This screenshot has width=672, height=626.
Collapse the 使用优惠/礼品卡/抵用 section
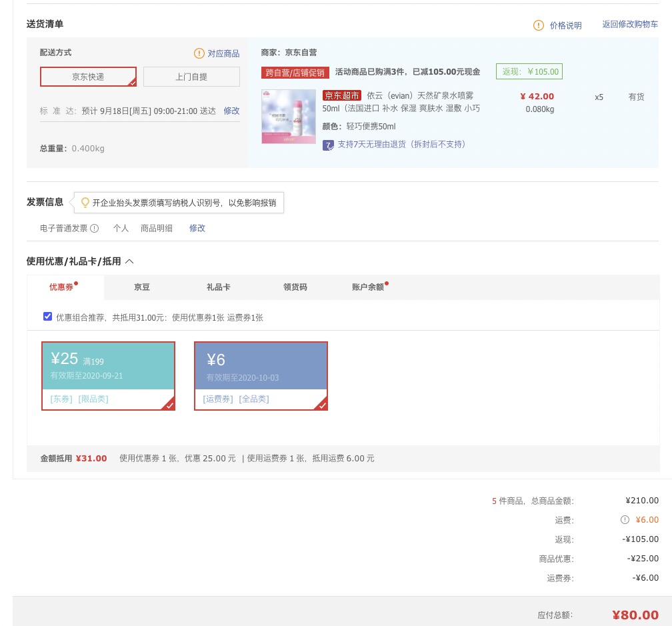point(129,261)
